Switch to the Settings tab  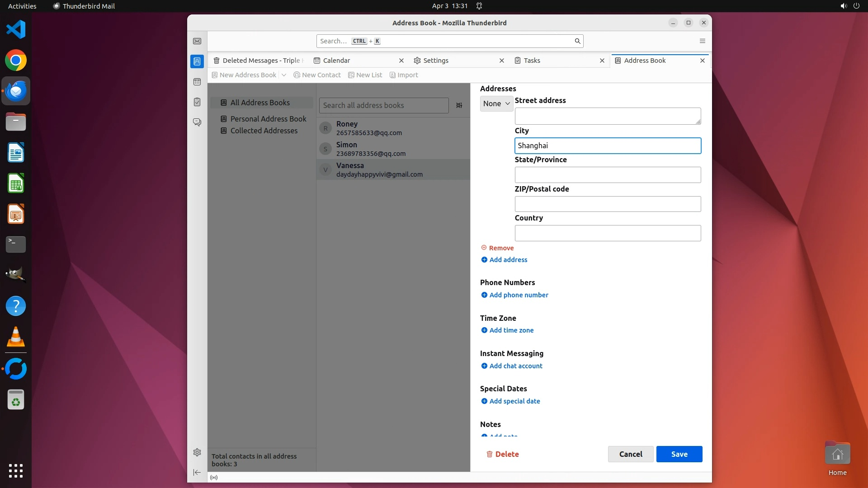click(436, 61)
